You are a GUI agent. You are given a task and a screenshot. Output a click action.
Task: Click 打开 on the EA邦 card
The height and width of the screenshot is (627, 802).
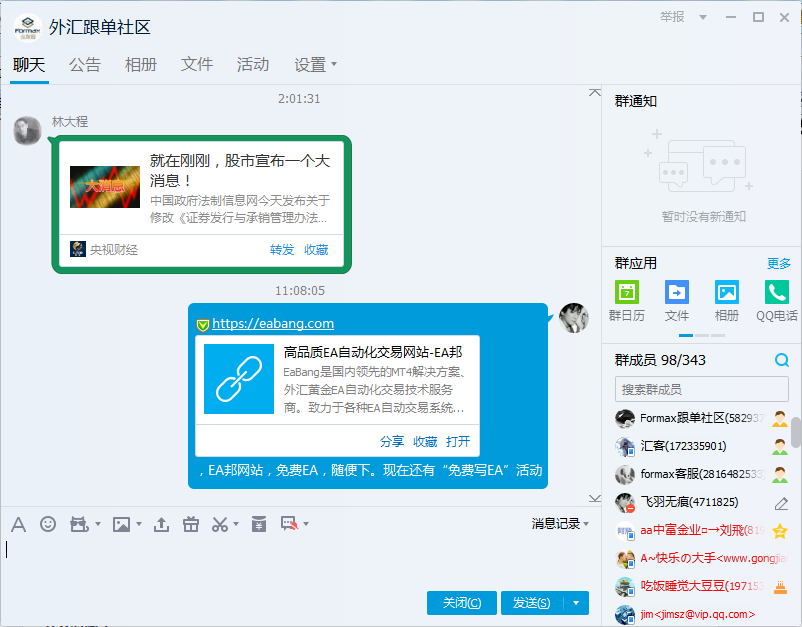458,441
